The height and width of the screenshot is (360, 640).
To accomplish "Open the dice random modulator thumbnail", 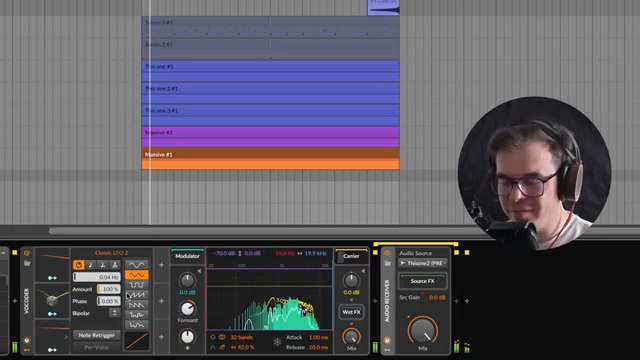I will tap(52, 300).
